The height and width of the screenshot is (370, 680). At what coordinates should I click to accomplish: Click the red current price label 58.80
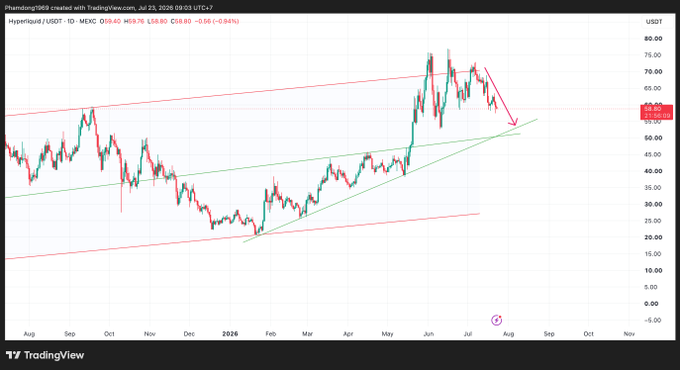pos(656,112)
